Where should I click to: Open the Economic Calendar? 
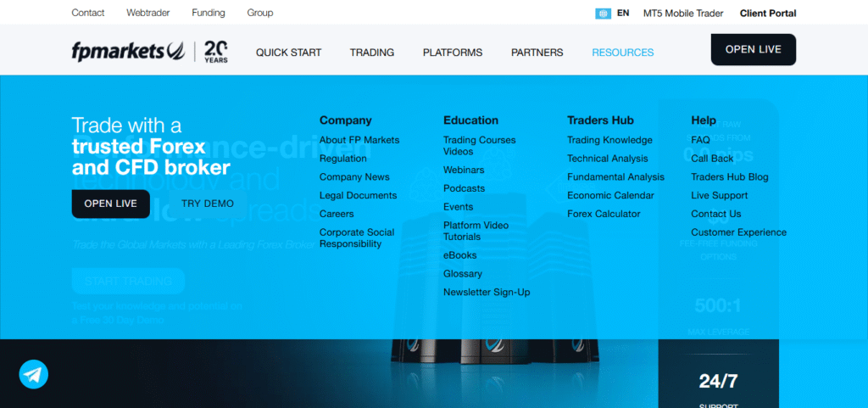coord(610,195)
